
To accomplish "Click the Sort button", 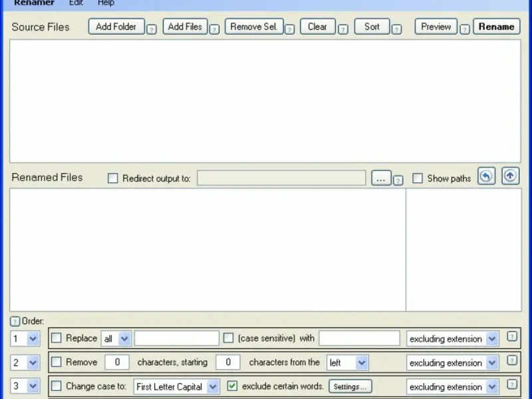I will click(372, 27).
